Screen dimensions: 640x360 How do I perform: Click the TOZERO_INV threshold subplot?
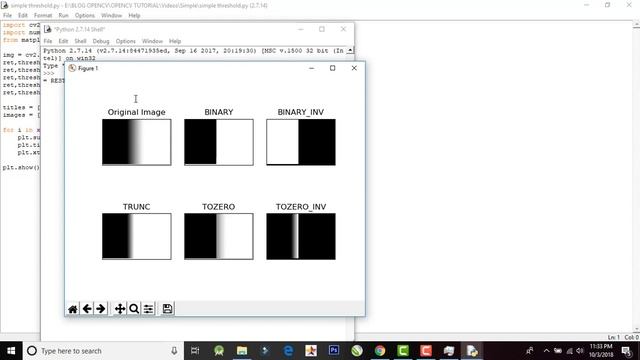click(301, 236)
